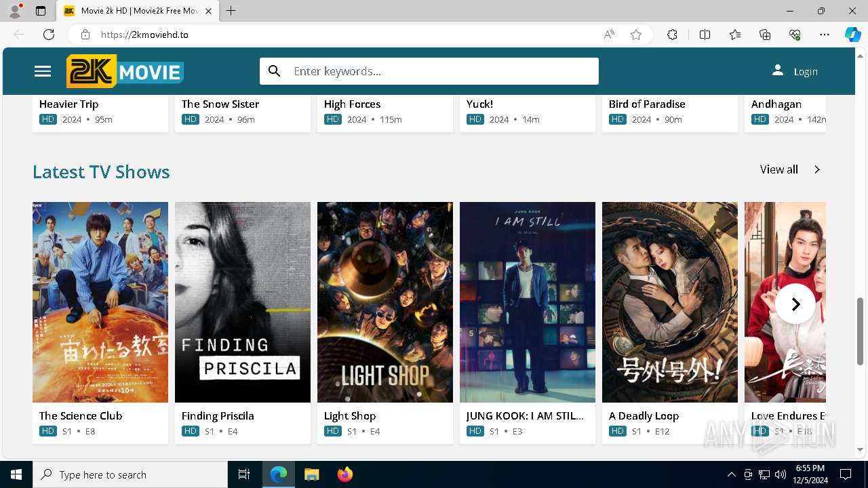
Task: View site information lock icon
Action: pyautogui.click(x=85, y=35)
